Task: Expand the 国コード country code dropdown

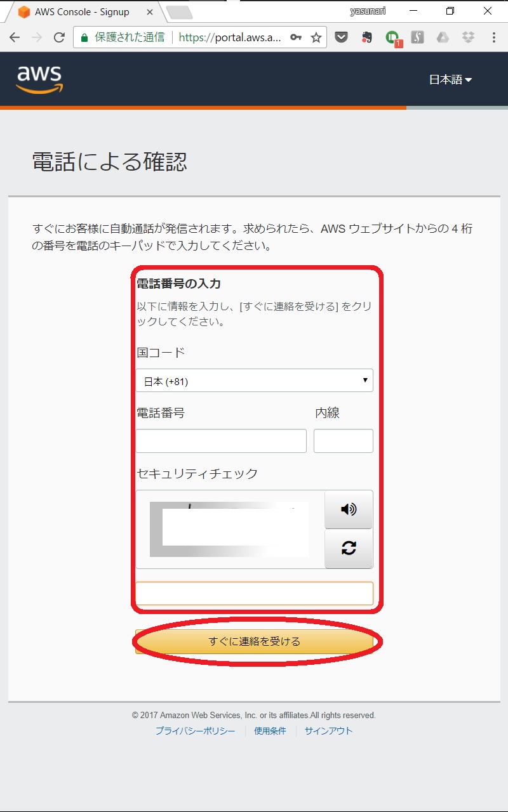Action: point(255,381)
